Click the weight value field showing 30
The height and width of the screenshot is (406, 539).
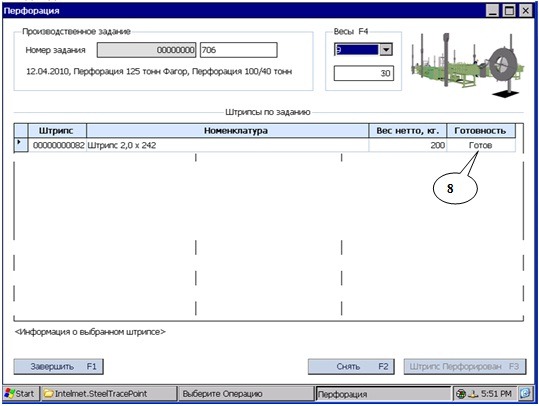[x=364, y=73]
